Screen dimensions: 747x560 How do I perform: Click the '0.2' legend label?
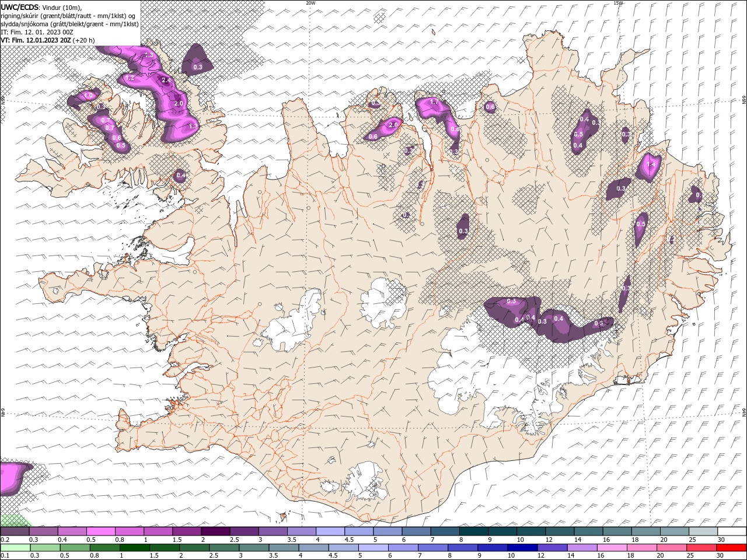(5, 540)
